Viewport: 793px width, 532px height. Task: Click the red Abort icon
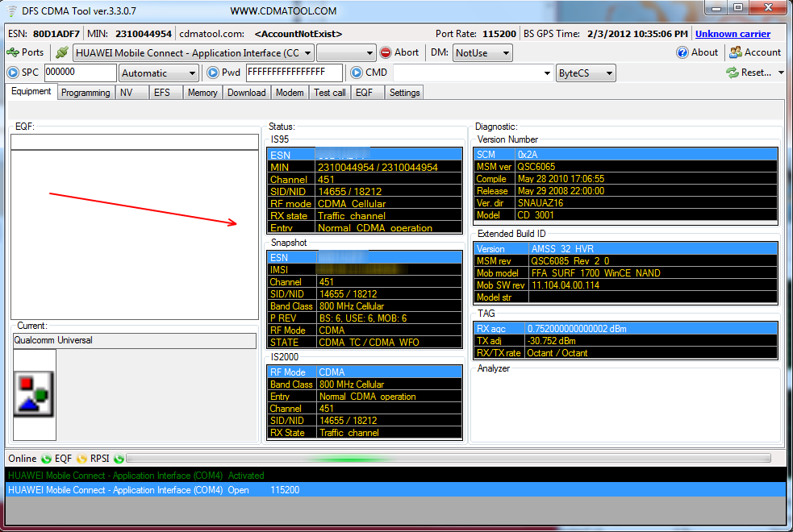tap(386, 52)
